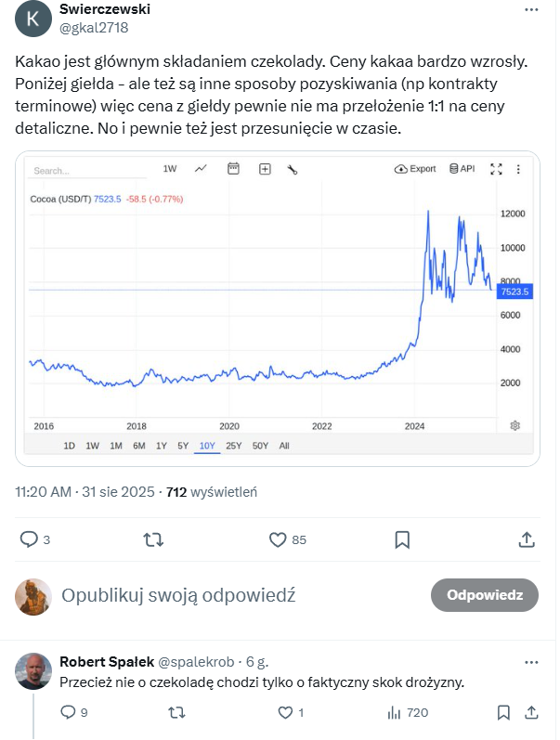
Task: Open more options on Robert Spałek's reply
Action: pyautogui.click(x=531, y=662)
